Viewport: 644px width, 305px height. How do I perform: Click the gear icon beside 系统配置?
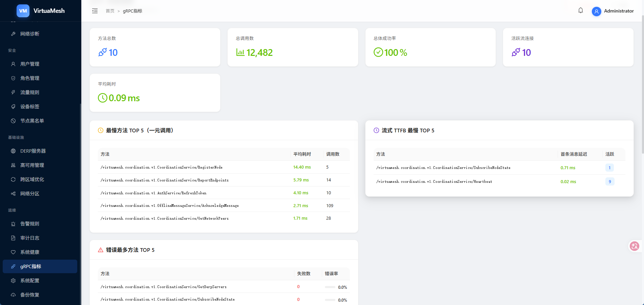pos(13,281)
